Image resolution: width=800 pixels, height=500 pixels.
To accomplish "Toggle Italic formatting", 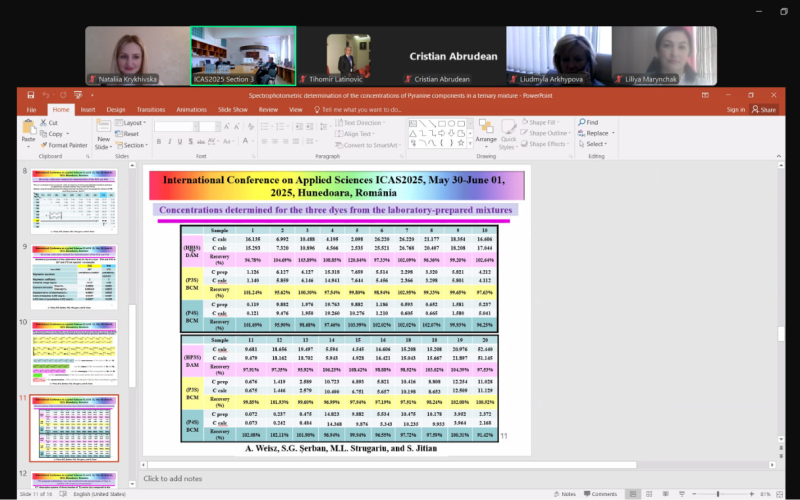I will point(169,141).
